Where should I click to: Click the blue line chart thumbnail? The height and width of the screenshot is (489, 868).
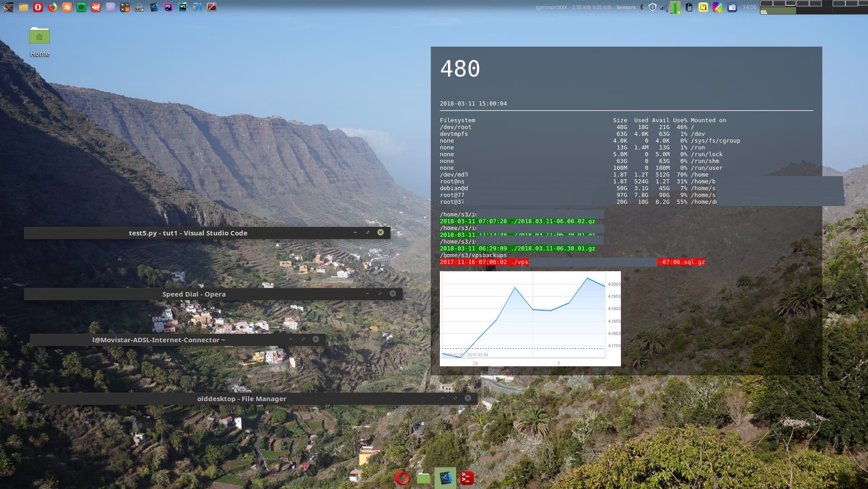[530, 319]
